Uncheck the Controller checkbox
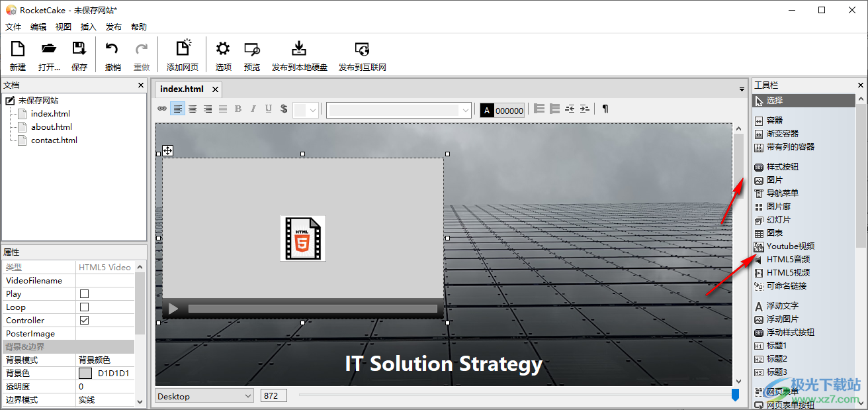Viewport: 868px width, 410px height. (x=85, y=321)
